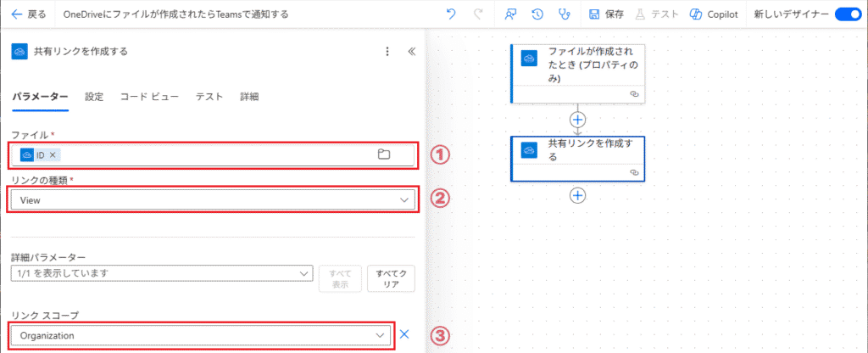Add a step with plus between the cards

pos(578,119)
